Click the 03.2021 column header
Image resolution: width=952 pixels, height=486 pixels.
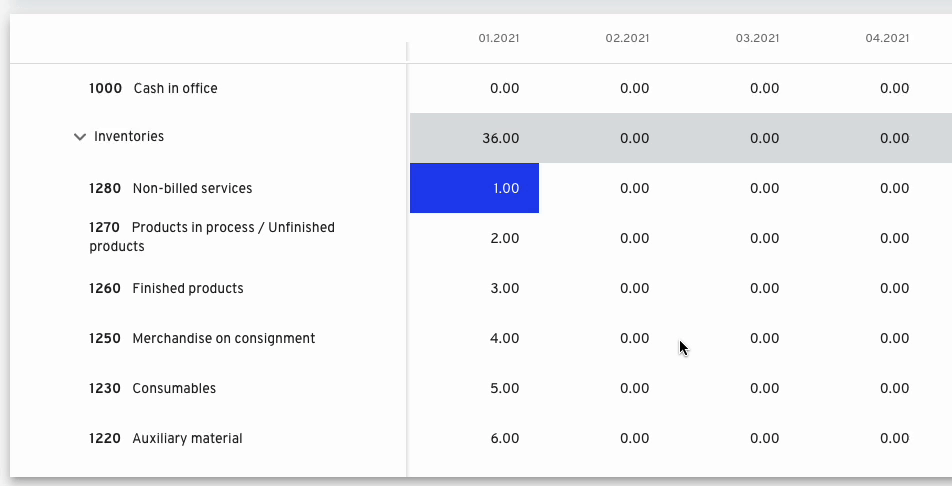click(x=757, y=38)
